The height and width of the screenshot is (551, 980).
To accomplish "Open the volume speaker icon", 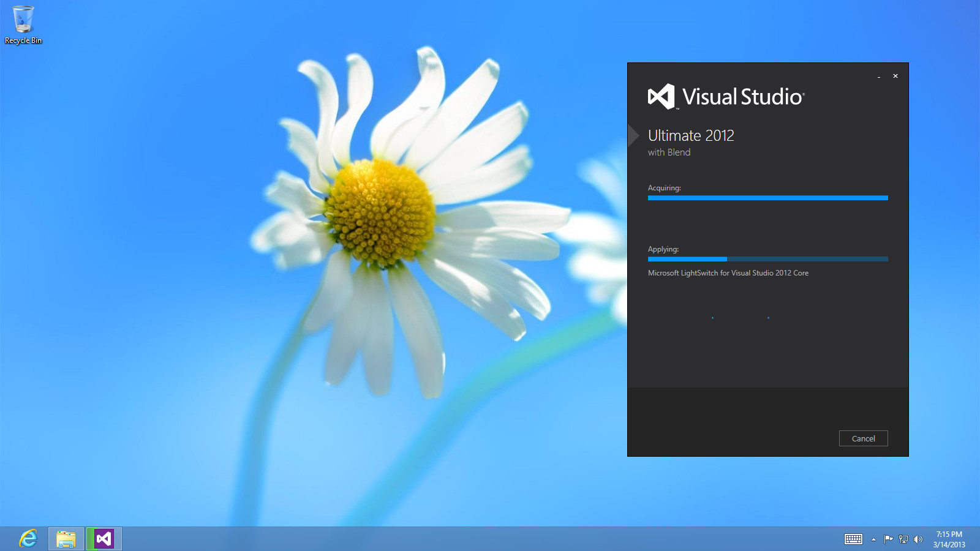I will click(x=918, y=539).
